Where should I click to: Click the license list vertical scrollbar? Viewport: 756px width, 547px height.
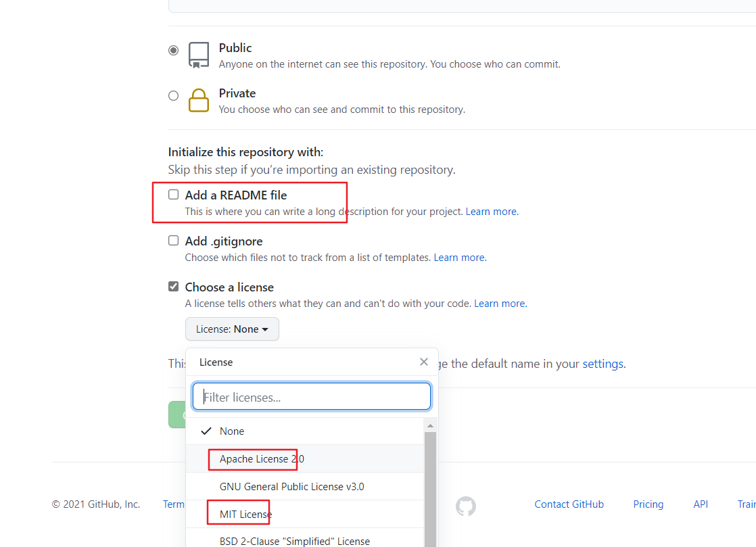430,489
